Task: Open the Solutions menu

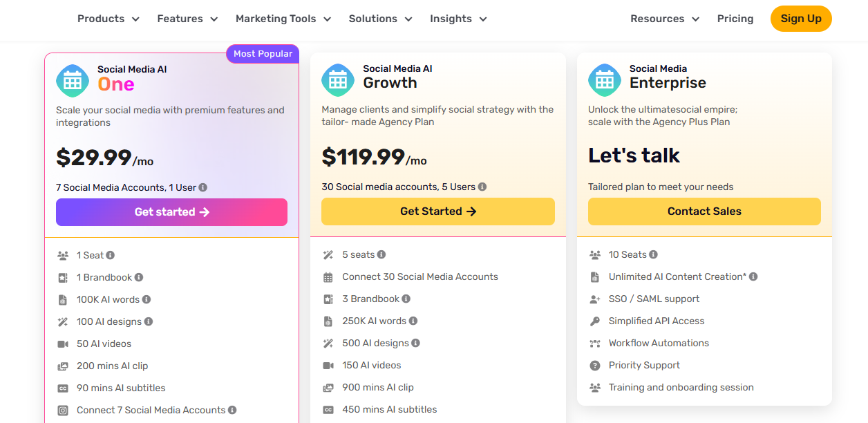Action: click(x=380, y=19)
